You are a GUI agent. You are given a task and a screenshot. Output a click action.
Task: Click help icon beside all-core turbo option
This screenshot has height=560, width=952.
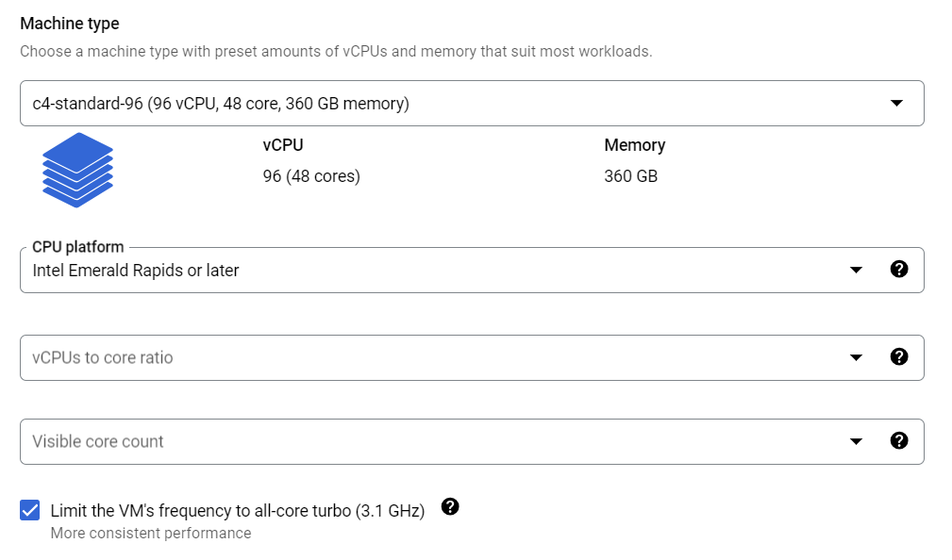point(450,507)
